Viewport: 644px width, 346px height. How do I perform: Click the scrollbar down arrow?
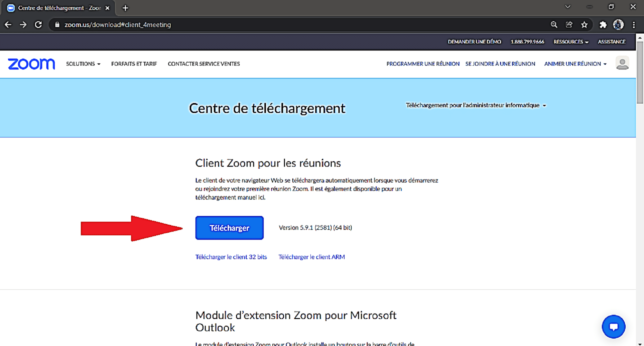pyautogui.click(x=640, y=343)
